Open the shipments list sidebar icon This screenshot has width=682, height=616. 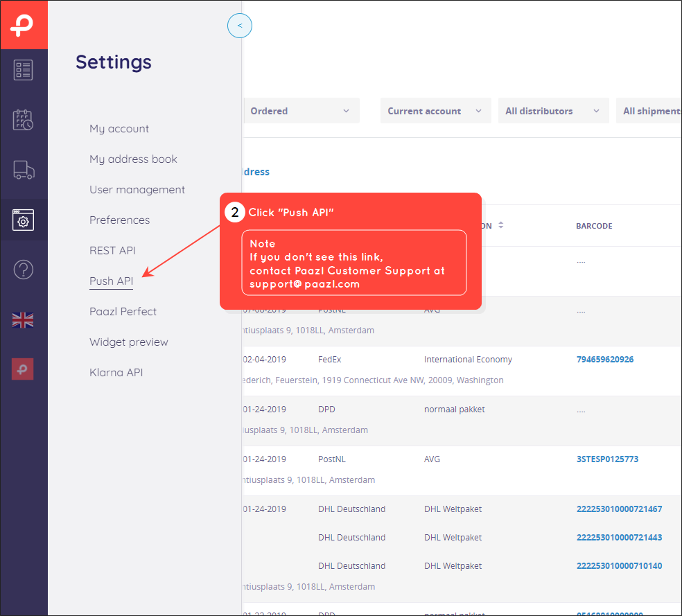click(23, 70)
